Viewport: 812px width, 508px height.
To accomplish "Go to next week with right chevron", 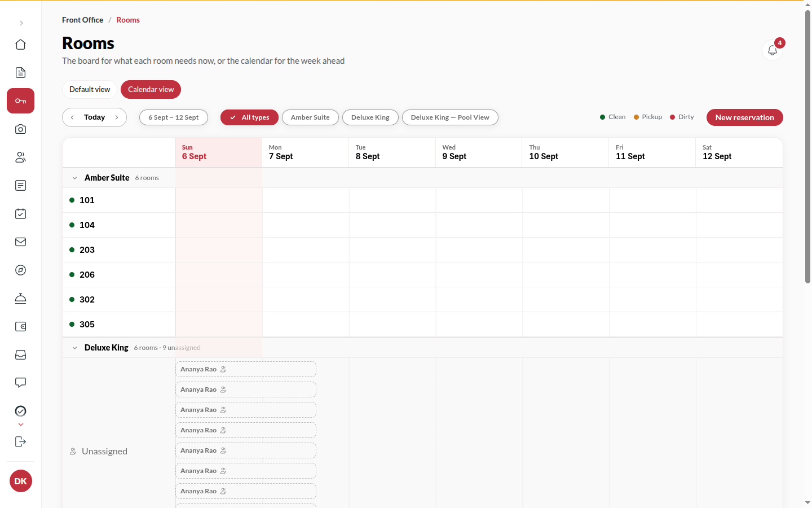I will tap(117, 117).
